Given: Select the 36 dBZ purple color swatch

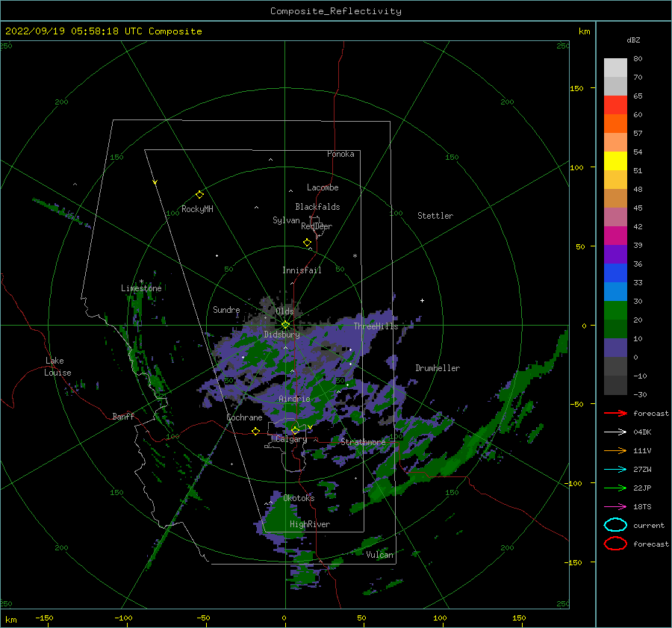Looking at the screenshot, I should pyautogui.click(x=615, y=254).
